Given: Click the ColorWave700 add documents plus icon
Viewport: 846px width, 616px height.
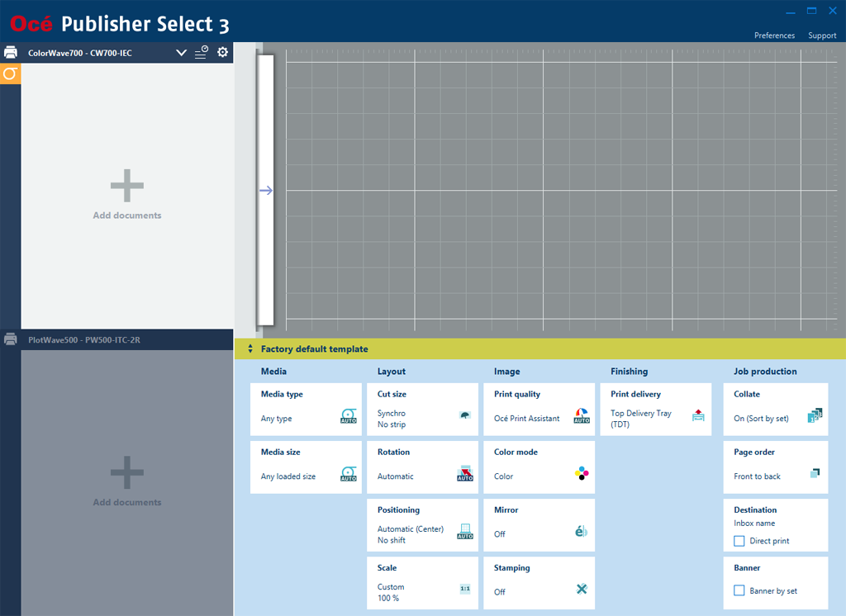Looking at the screenshot, I should pyautogui.click(x=126, y=186).
